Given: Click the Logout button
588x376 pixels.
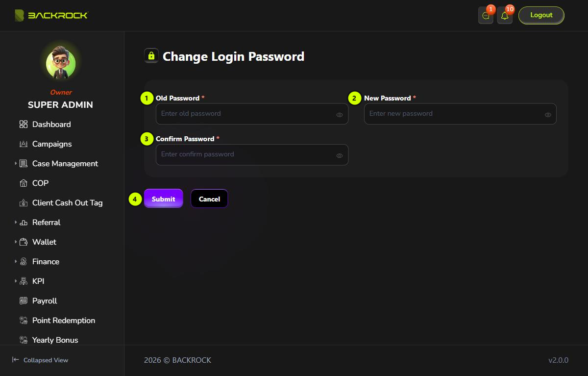Looking at the screenshot, I should [x=541, y=15].
